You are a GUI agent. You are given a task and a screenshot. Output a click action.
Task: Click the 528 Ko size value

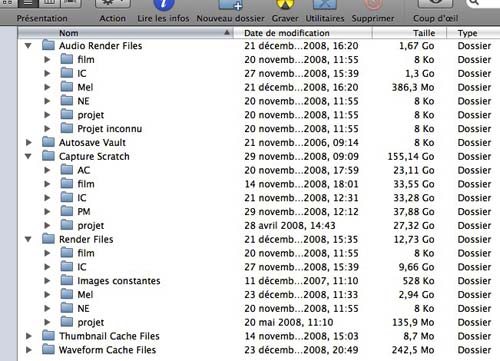(418, 281)
